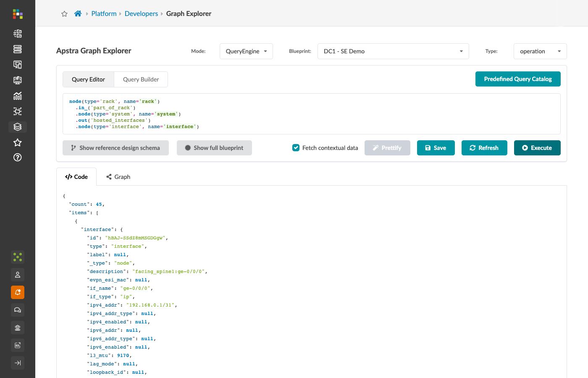Click the "items": [ line in results
Screen dimensions: 588x378
tap(84, 213)
